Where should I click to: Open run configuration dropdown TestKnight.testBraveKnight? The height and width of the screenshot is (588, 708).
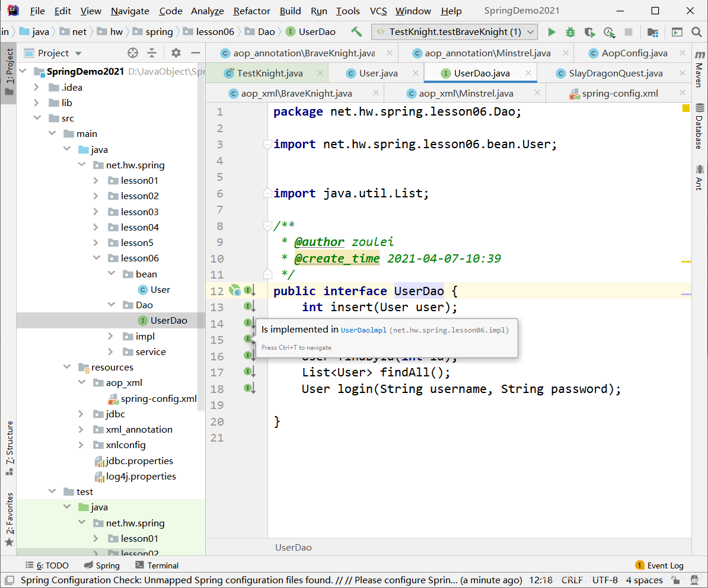coord(454,32)
